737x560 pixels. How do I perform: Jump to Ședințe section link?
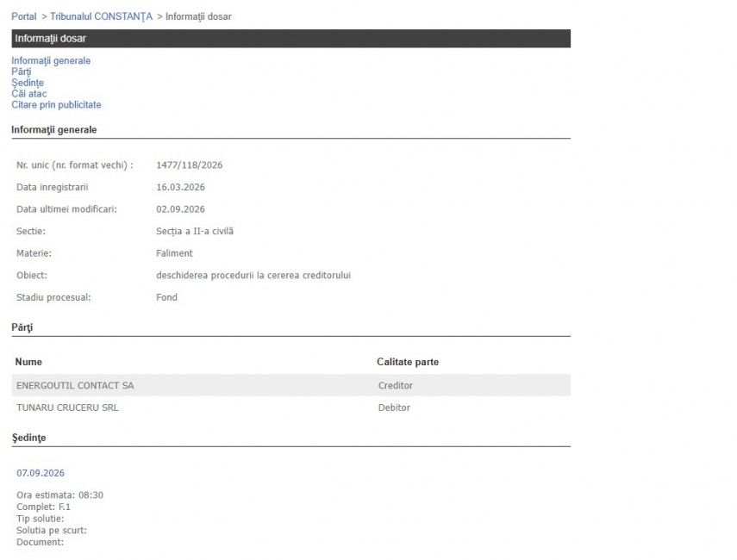(28, 83)
